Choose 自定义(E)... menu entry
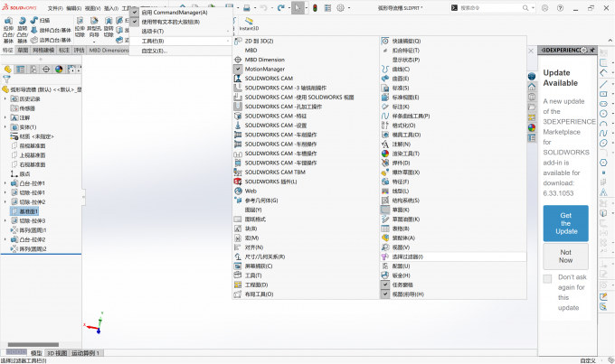 tap(181, 51)
